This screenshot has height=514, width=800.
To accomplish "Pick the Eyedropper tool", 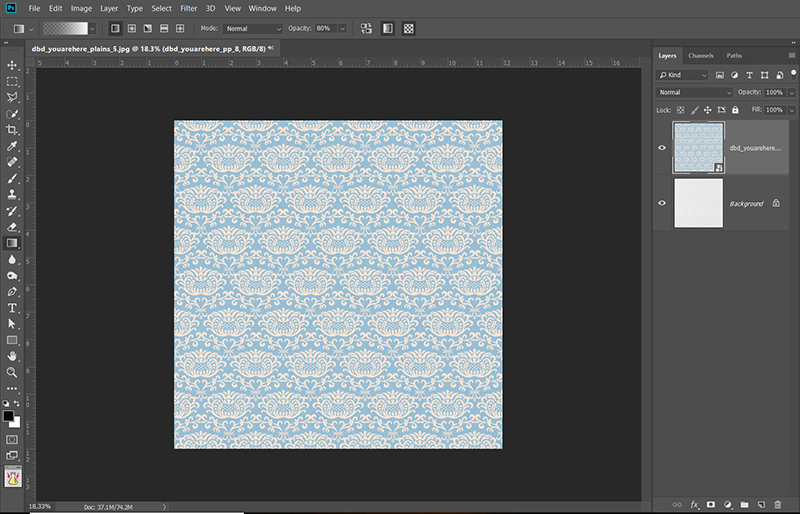I will [12, 145].
